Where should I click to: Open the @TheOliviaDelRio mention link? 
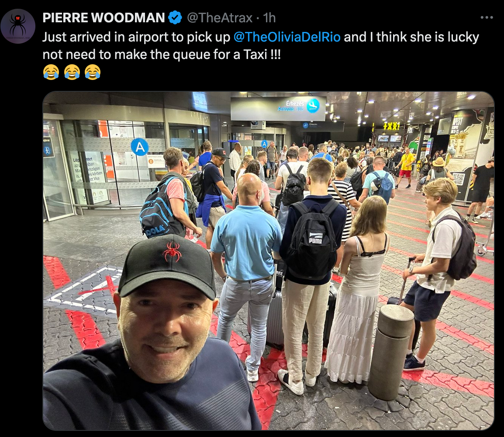click(287, 37)
